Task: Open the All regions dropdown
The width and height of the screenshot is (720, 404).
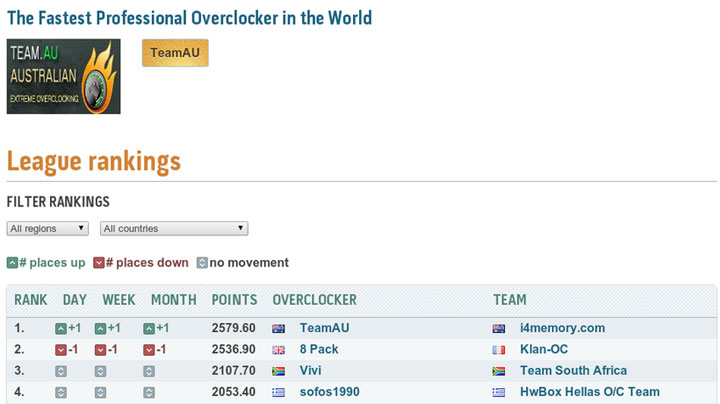Action: [47, 228]
